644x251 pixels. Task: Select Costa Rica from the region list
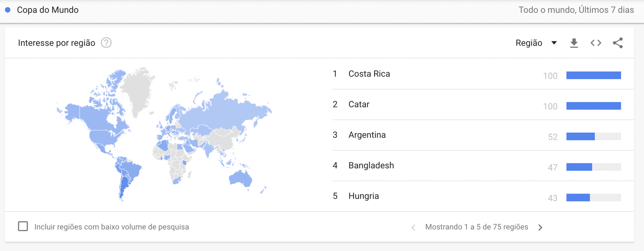[370, 74]
